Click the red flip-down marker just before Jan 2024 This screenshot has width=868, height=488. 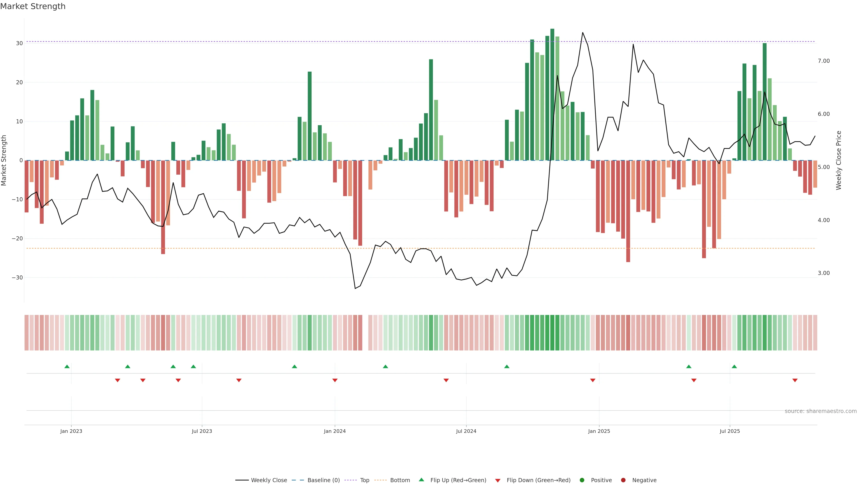335,380
